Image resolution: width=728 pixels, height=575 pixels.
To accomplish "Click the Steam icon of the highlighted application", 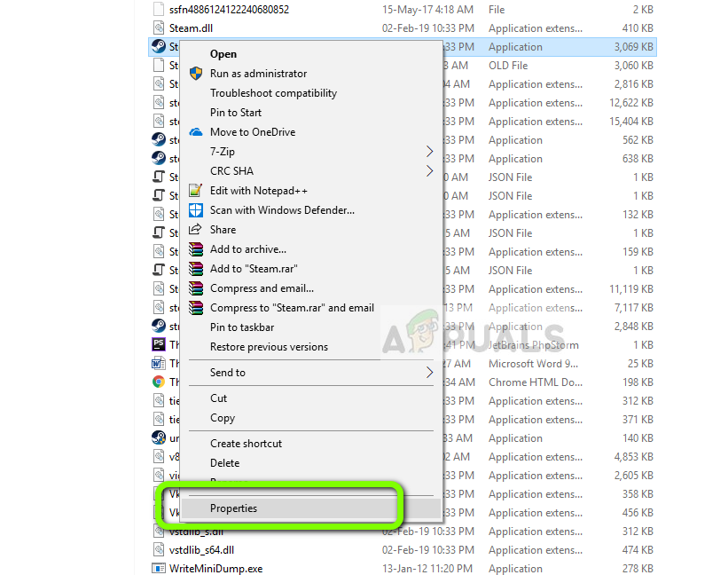I will [159, 46].
